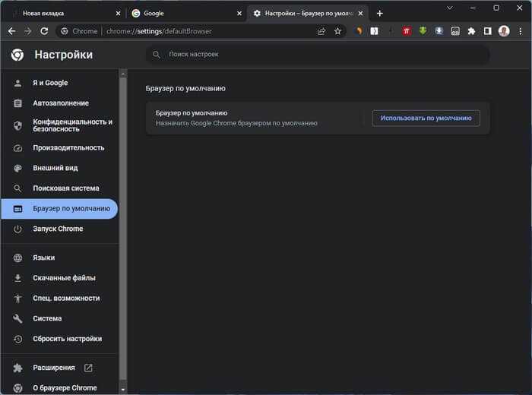532x395 pixels.
Task: Click the sidebar scrollbar up arrow
Action: point(123,74)
